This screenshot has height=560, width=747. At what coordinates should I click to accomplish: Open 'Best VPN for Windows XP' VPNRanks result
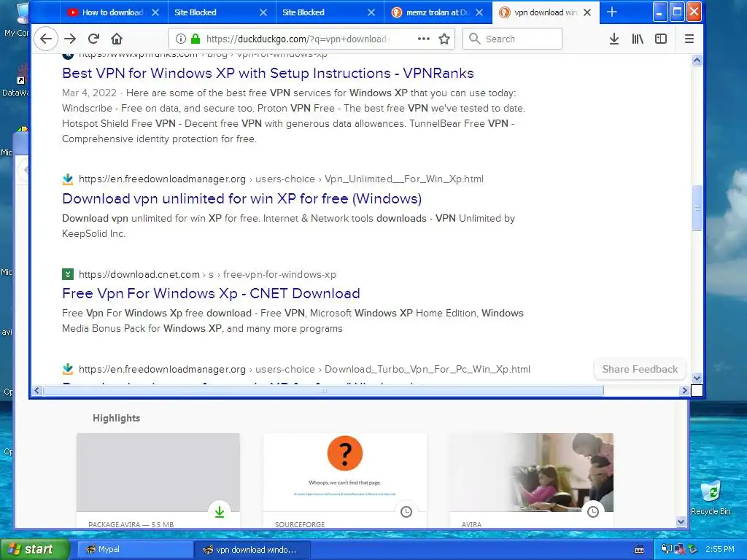click(268, 74)
